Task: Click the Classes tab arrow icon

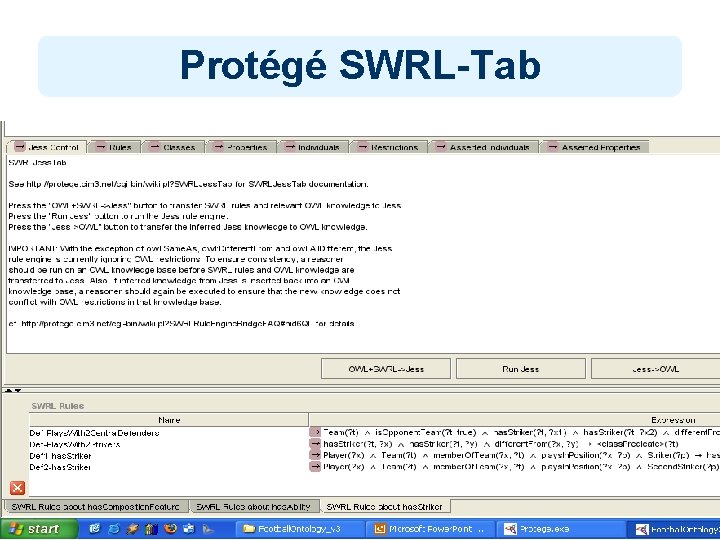Action: tap(155, 146)
